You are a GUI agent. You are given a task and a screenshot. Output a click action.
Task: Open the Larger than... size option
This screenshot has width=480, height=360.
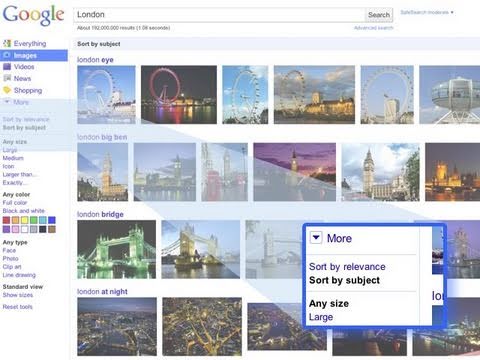(19, 174)
